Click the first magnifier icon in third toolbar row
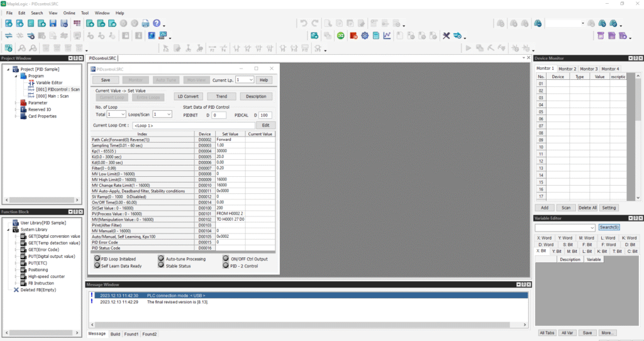This screenshot has width=644, height=341. (x=22, y=48)
